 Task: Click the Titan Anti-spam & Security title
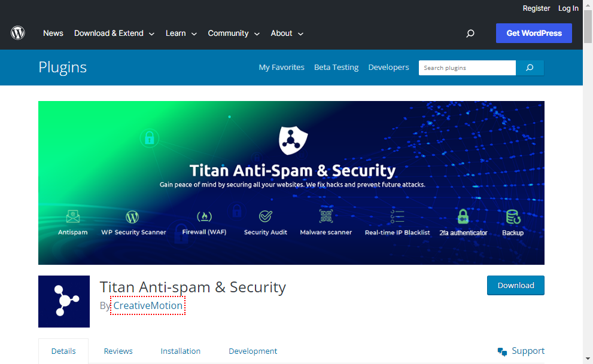coord(193,287)
